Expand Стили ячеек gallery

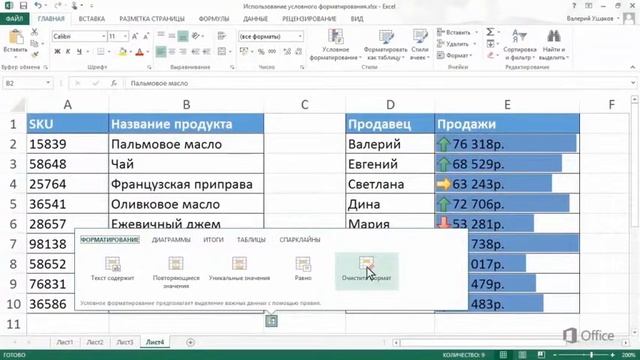(x=420, y=45)
